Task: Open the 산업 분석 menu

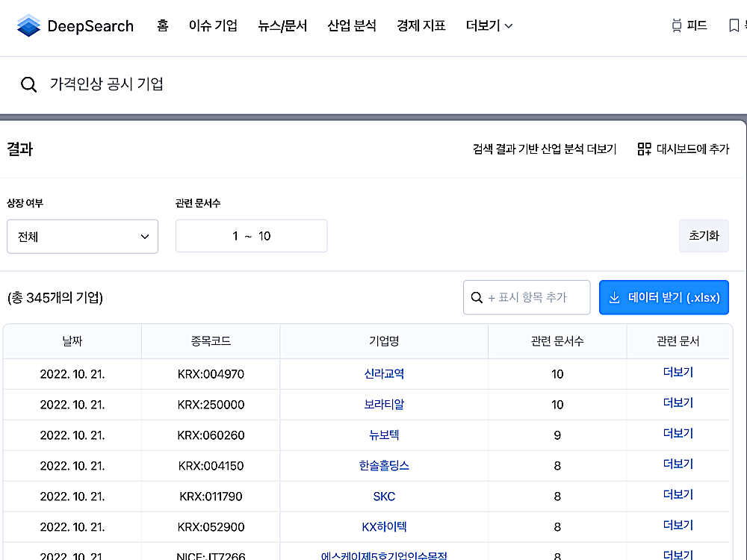Action: (351, 25)
